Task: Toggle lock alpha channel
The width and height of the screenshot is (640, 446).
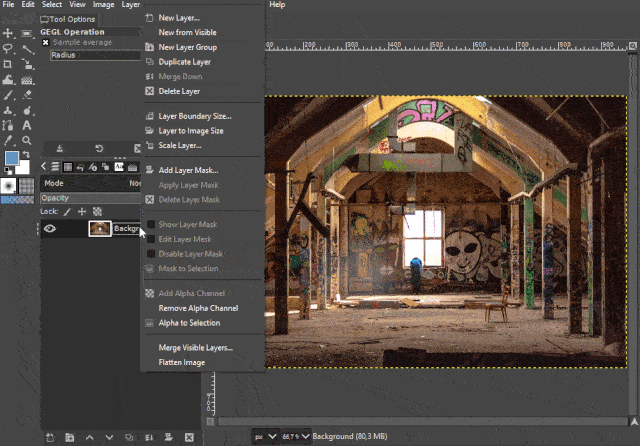Action: click(97, 211)
